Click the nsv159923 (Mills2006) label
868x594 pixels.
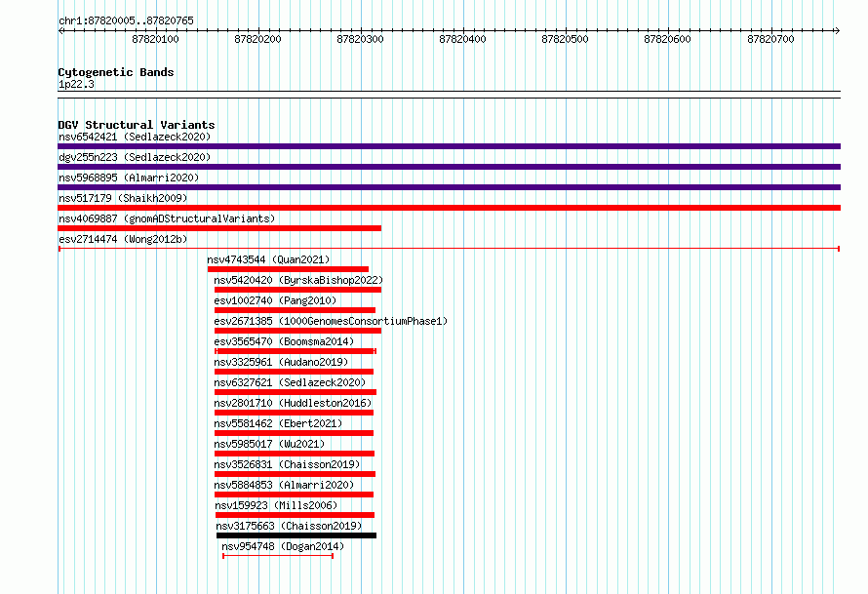click(x=276, y=505)
